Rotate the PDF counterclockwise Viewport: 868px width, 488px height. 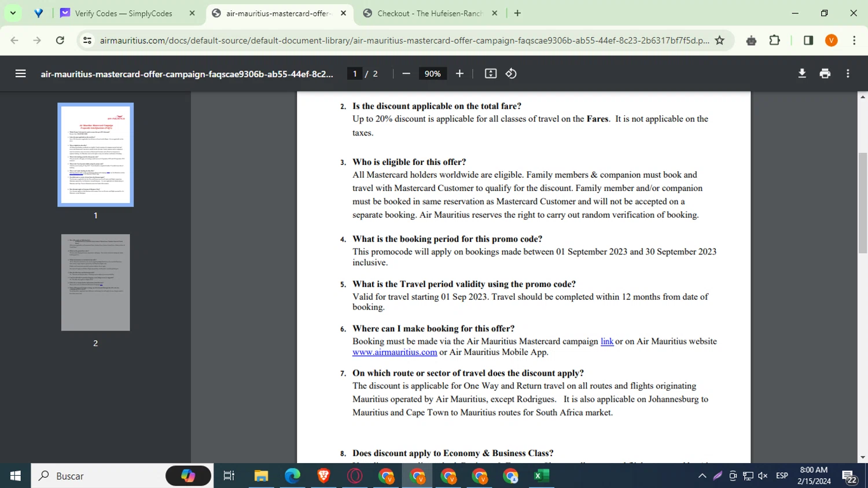point(511,74)
